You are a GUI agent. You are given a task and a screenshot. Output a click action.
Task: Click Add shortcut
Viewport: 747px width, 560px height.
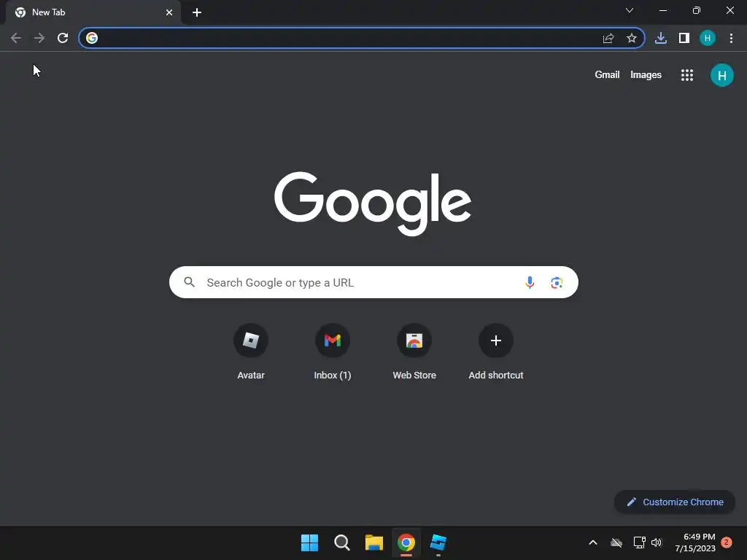coord(496,351)
